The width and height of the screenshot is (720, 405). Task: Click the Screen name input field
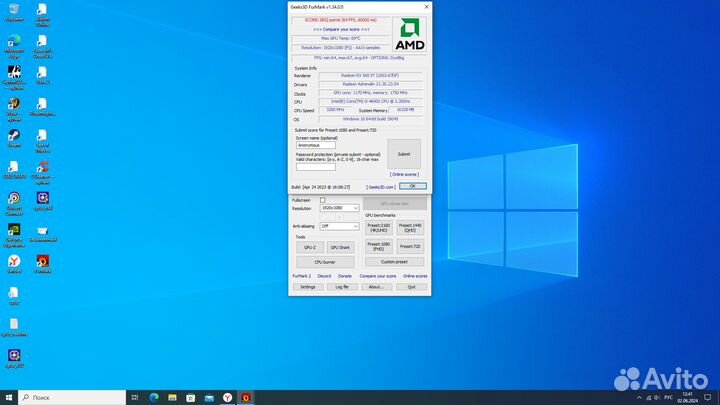coord(316,145)
